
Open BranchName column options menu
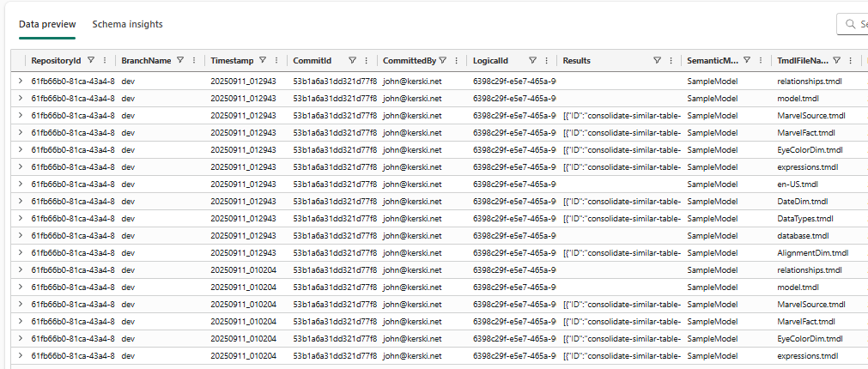coord(194,61)
